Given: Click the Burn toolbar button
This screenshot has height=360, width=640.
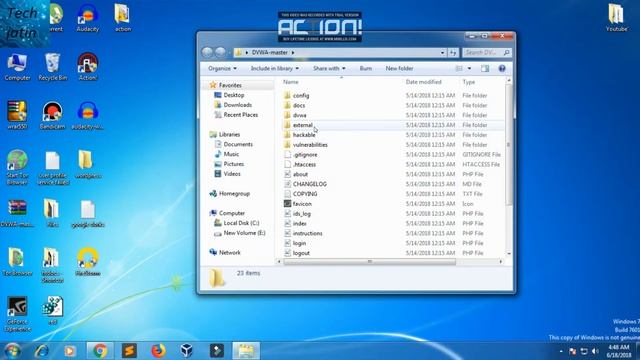Looking at the screenshot, I should pyautogui.click(x=366, y=69).
